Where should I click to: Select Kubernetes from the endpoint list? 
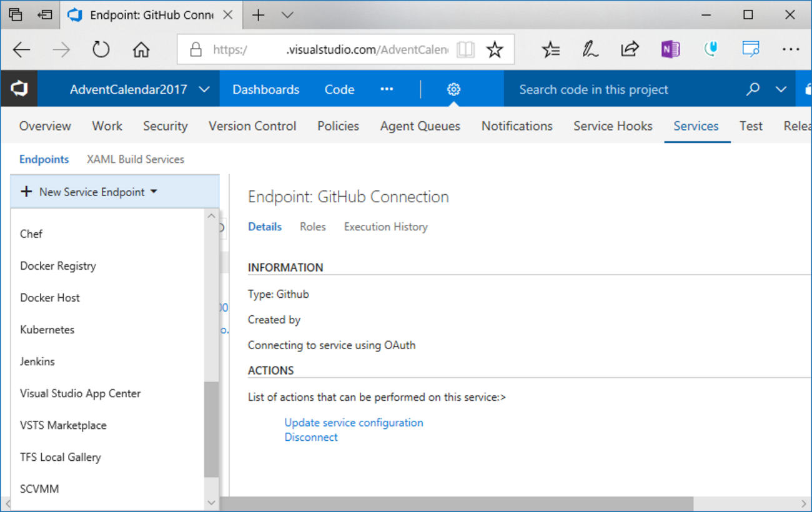click(47, 330)
